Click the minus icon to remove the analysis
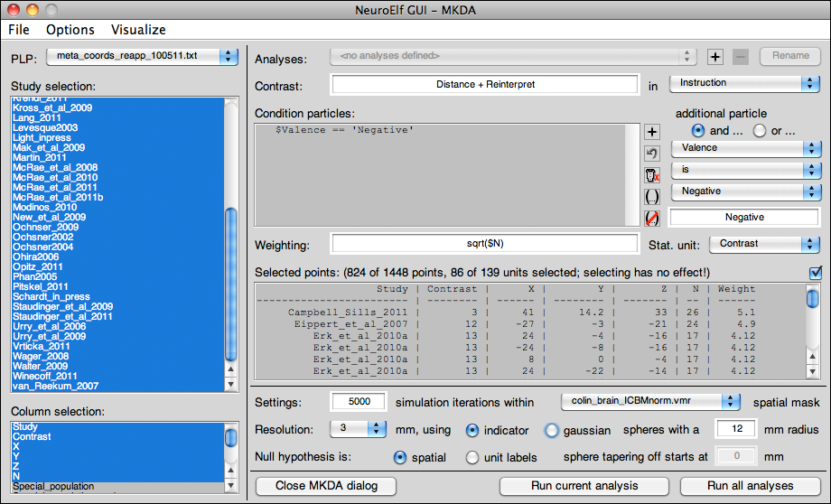 [x=741, y=57]
